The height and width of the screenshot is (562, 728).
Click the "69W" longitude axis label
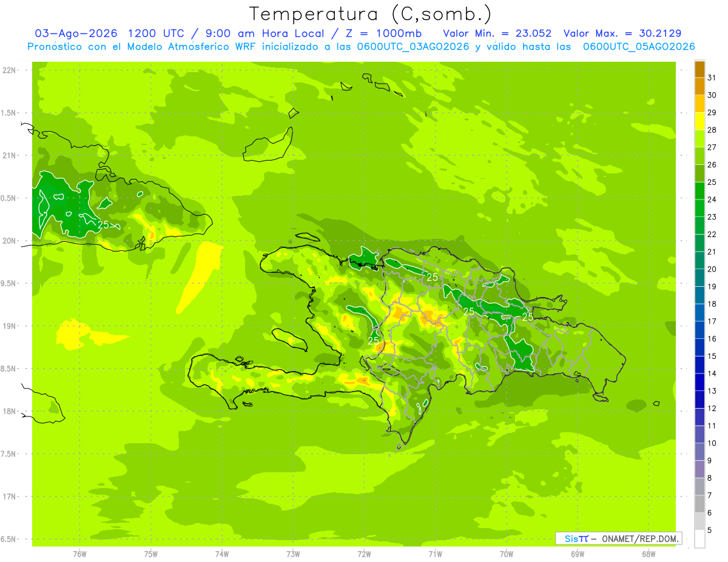(x=578, y=554)
